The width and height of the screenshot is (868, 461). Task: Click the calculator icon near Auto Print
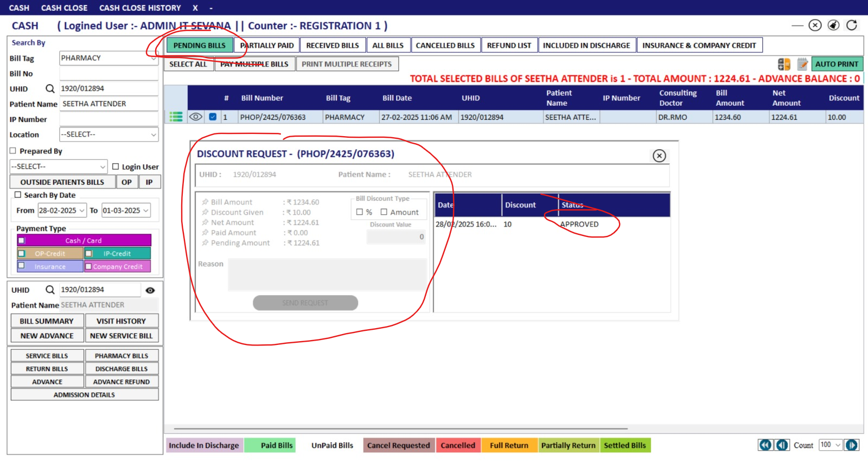point(784,65)
